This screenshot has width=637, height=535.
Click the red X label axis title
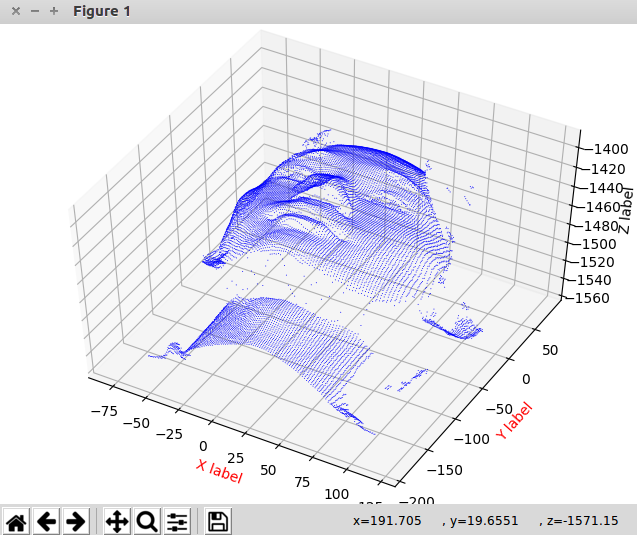[219, 471]
